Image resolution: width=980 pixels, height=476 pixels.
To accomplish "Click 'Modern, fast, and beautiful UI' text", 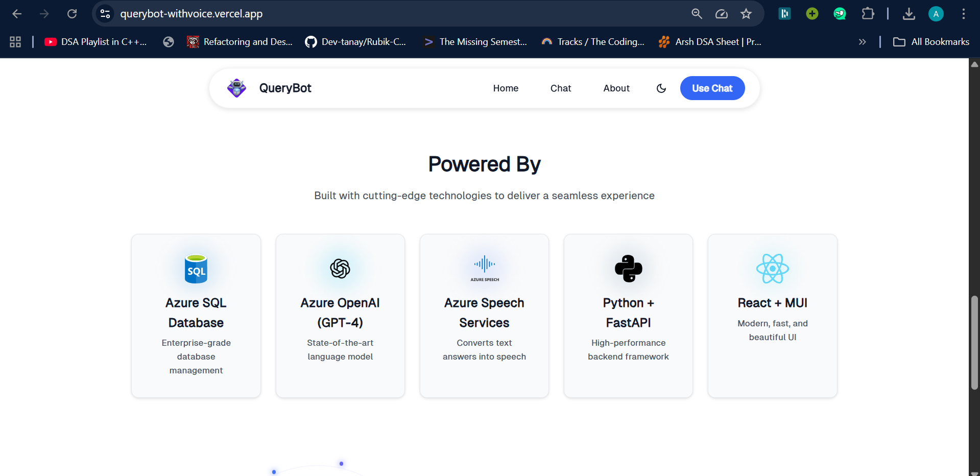I will (x=773, y=330).
